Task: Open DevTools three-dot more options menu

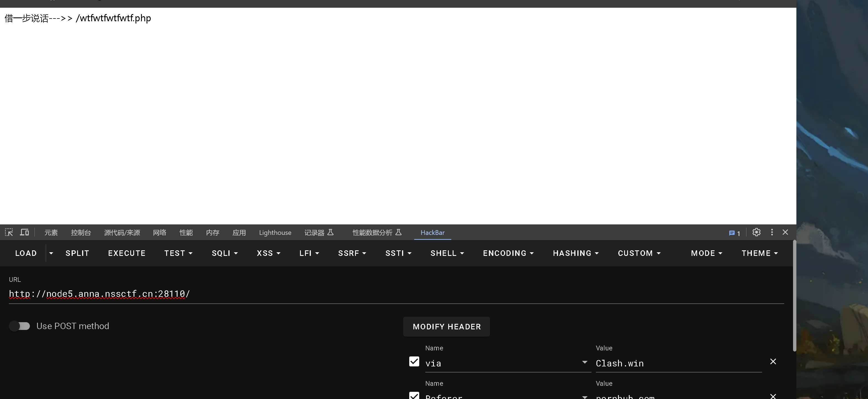Action: 772,232
